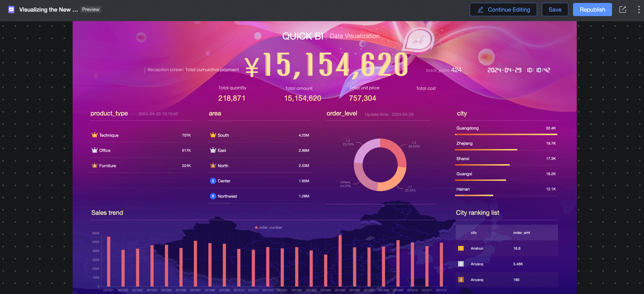
Task: Click rank 5 badge beside Center
Action: [x=213, y=181]
